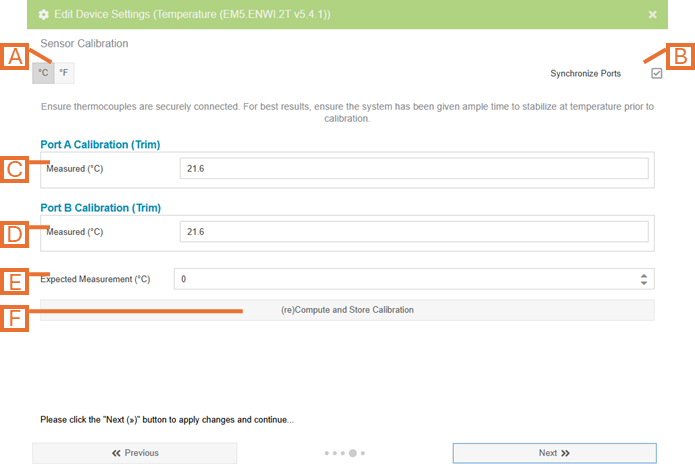Go back with the Previous button
Screen dimensions: 695x464
coord(135,453)
